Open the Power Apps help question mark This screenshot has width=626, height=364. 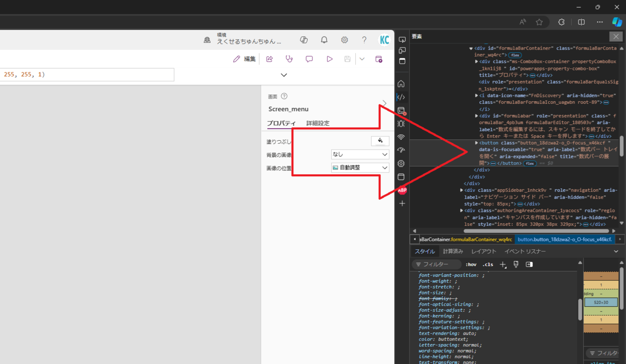pyautogui.click(x=365, y=40)
